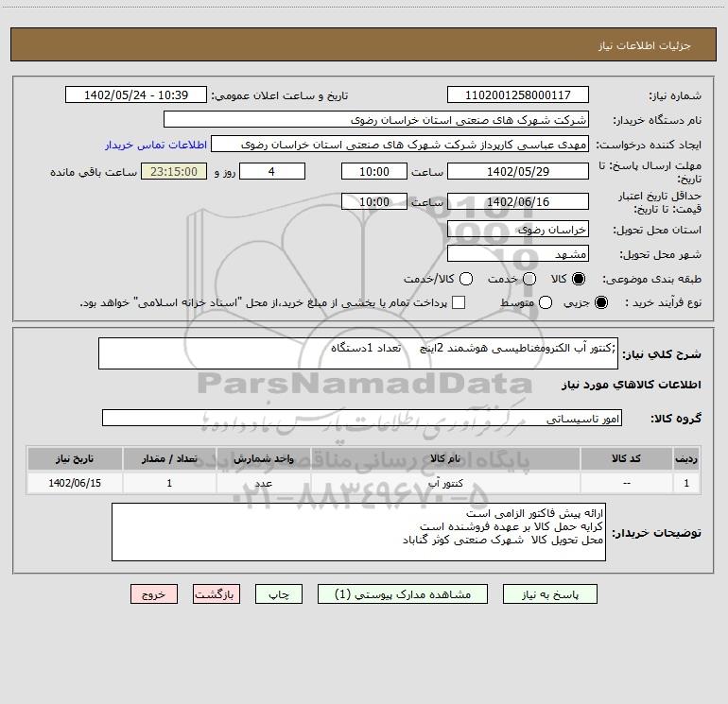Click the price validity hour field 10:00
Screen dimensions: 728x704
pyautogui.click(x=374, y=201)
